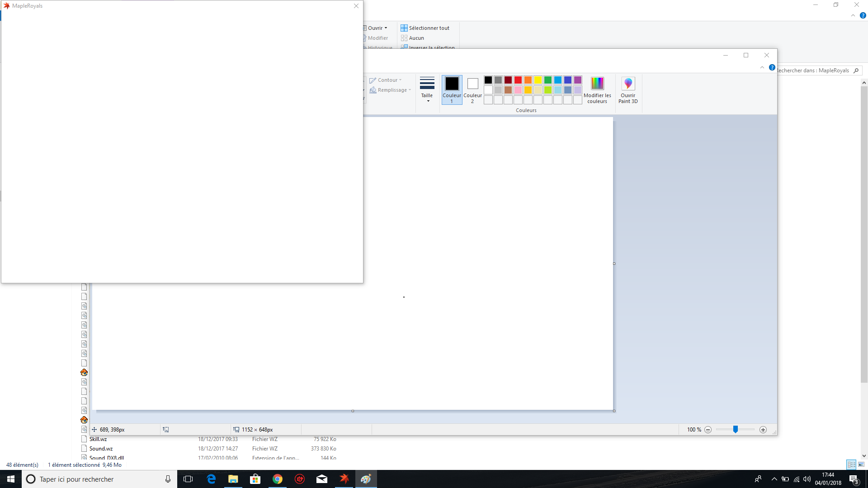Open Task View from the taskbar
Screen dimensions: 868x488
pyautogui.click(x=188, y=479)
